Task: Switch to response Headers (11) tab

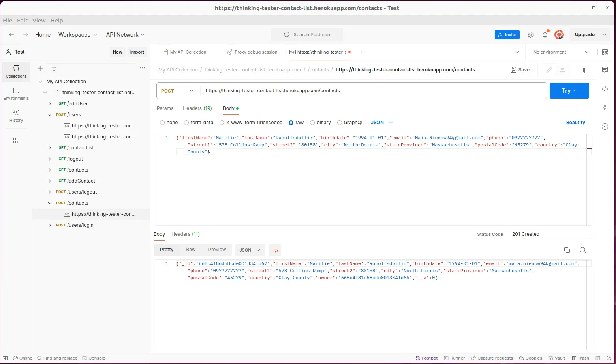Action: 186,234
